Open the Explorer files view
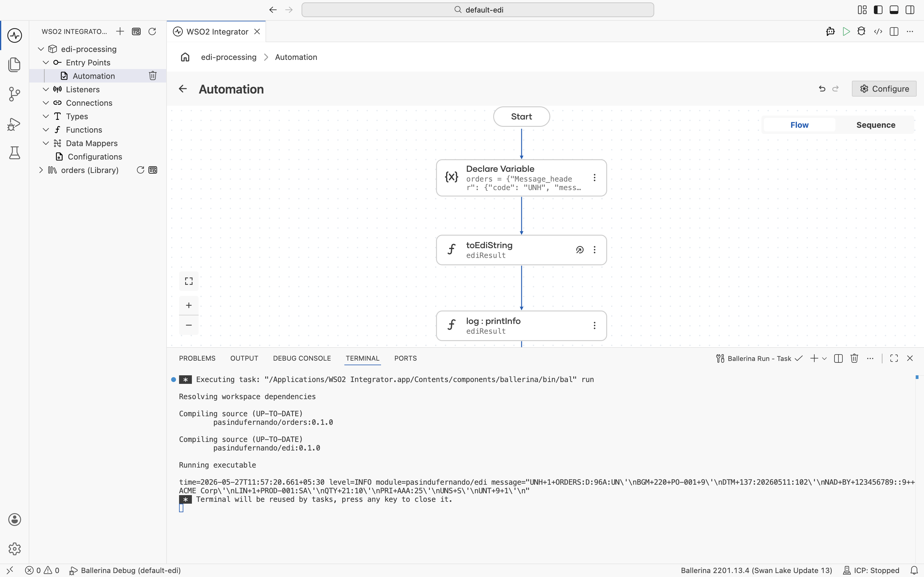924x577 pixels. (14, 64)
